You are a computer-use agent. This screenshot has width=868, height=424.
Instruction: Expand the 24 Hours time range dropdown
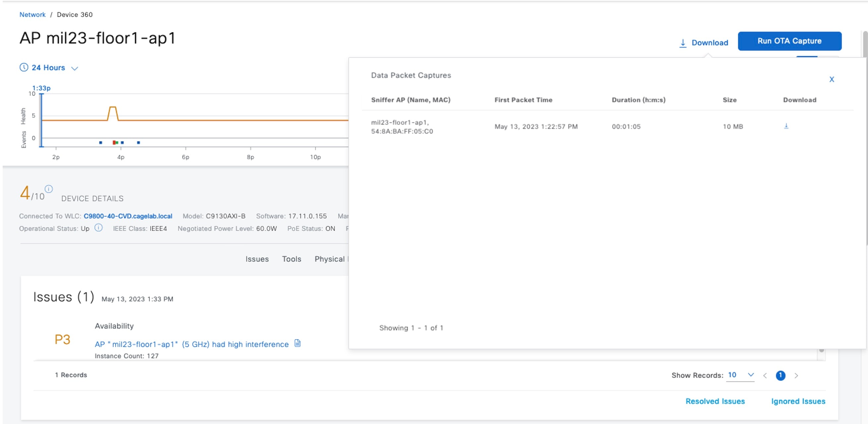(75, 68)
